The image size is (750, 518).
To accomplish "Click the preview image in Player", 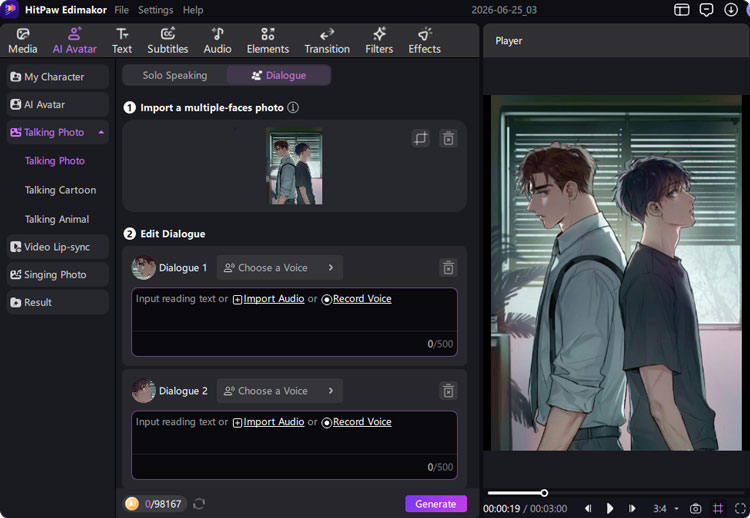I will pos(616,273).
